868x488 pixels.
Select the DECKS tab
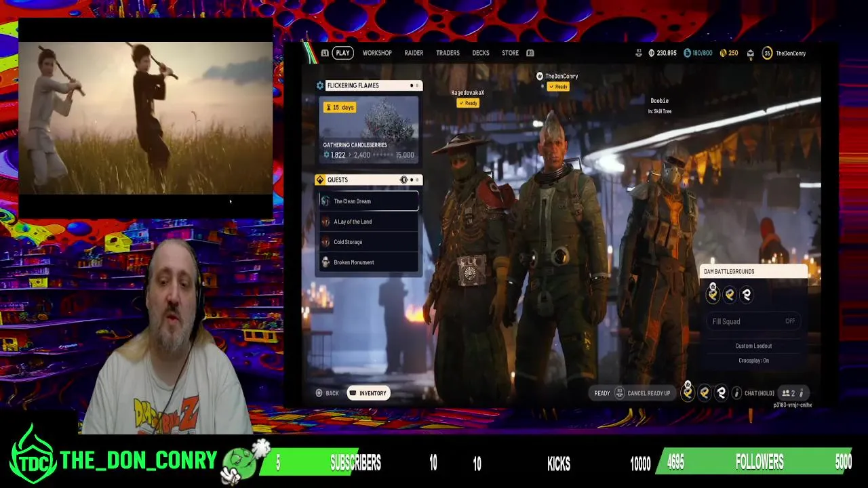tap(481, 53)
